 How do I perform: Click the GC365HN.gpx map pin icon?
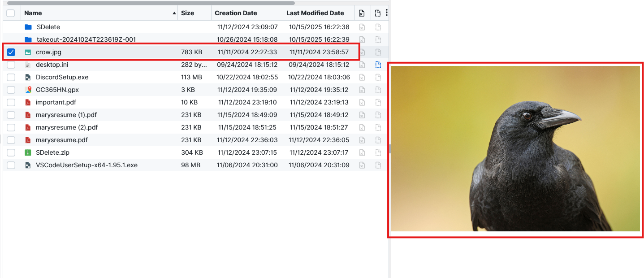tap(28, 90)
